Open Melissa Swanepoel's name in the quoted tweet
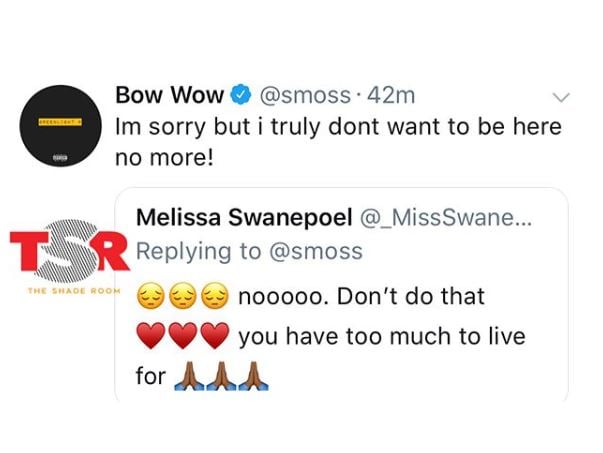The width and height of the screenshot is (603, 453). [x=244, y=218]
